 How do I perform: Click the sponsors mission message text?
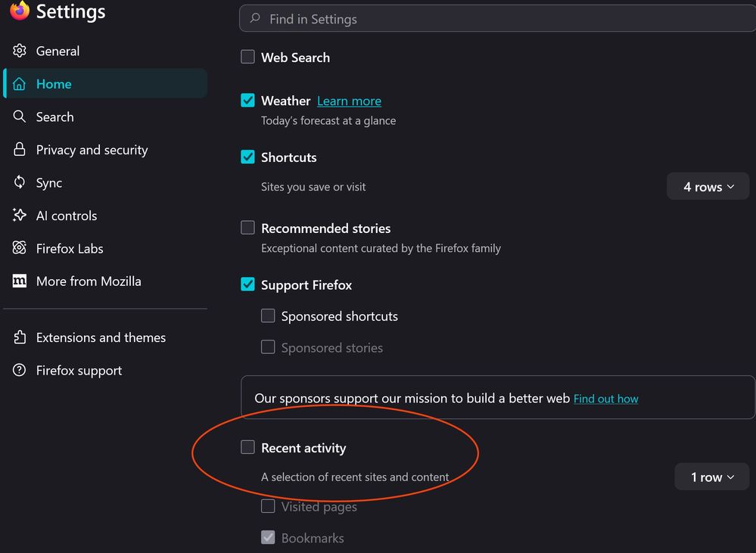click(x=412, y=398)
